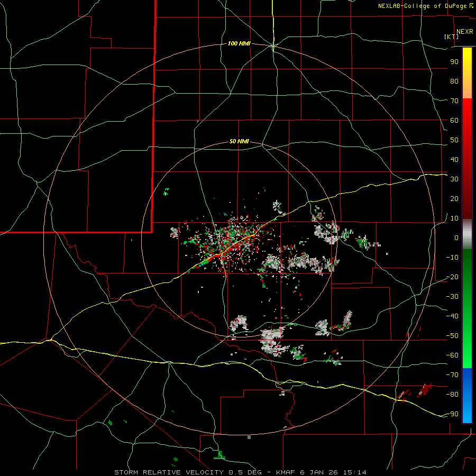
Task: Click the -30 value on the velocity scale
Action: (452, 297)
